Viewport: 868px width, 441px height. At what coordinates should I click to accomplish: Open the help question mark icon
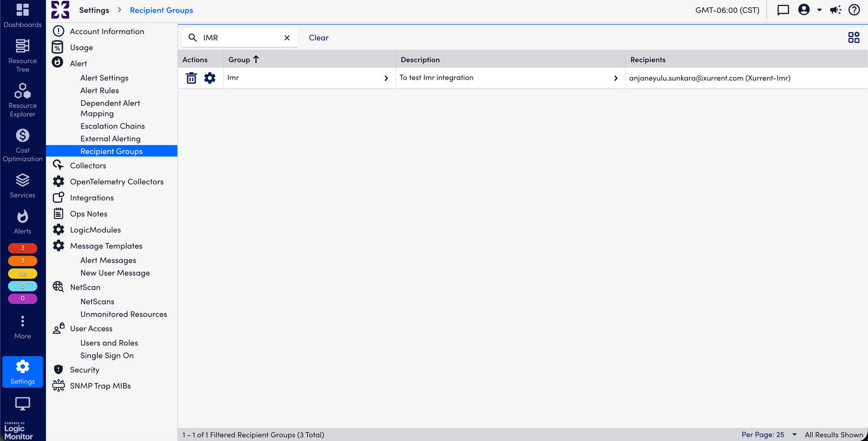[854, 10]
